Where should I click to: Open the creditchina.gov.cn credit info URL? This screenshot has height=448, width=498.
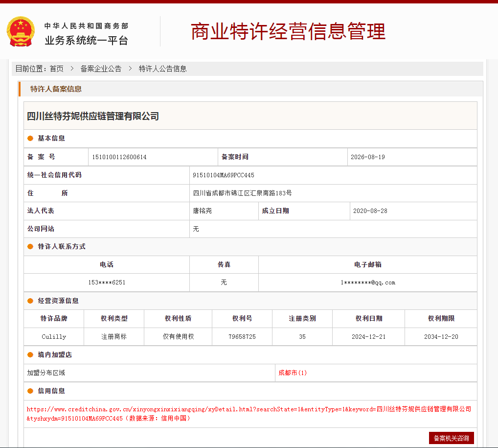(249, 414)
